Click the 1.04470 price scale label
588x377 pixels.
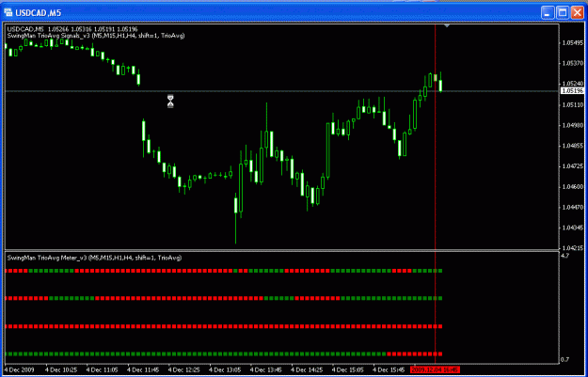(572, 207)
